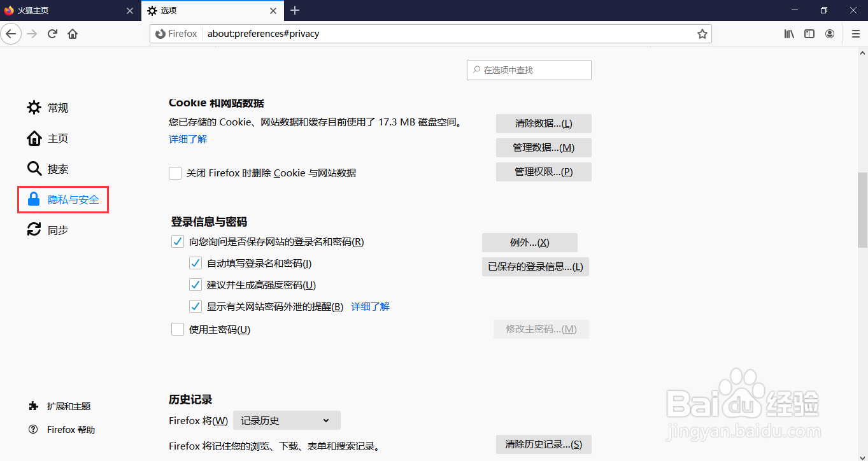Open the Library icon in toolbar
This screenshot has width=868, height=461.
pos(789,34)
